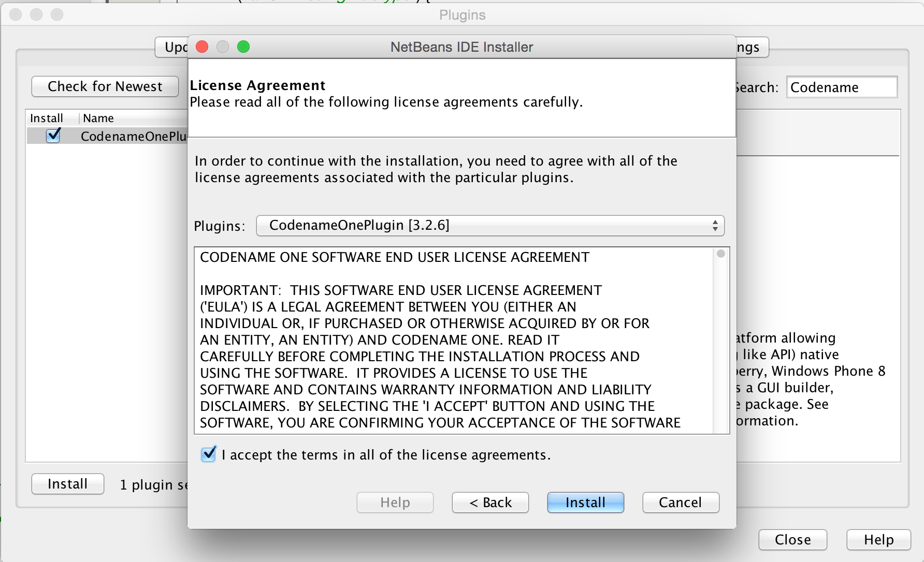Image resolution: width=924 pixels, height=562 pixels.
Task: Click the Search field containing Codename
Action: tap(842, 87)
